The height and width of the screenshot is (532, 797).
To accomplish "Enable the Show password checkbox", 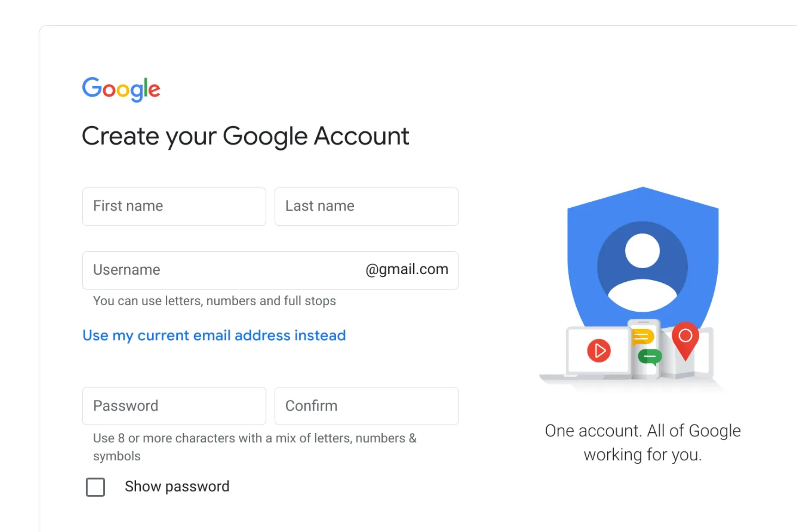I will [x=95, y=487].
